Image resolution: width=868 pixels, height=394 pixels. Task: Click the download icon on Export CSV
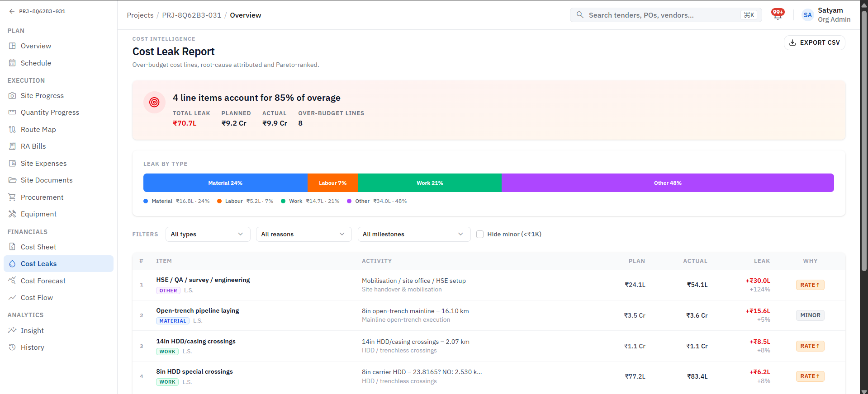(x=792, y=43)
